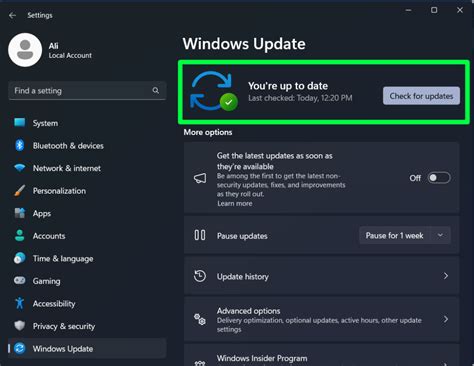Click the Privacy shield icon
The width and height of the screenshot is (474, 366).
tap(20, 326)
